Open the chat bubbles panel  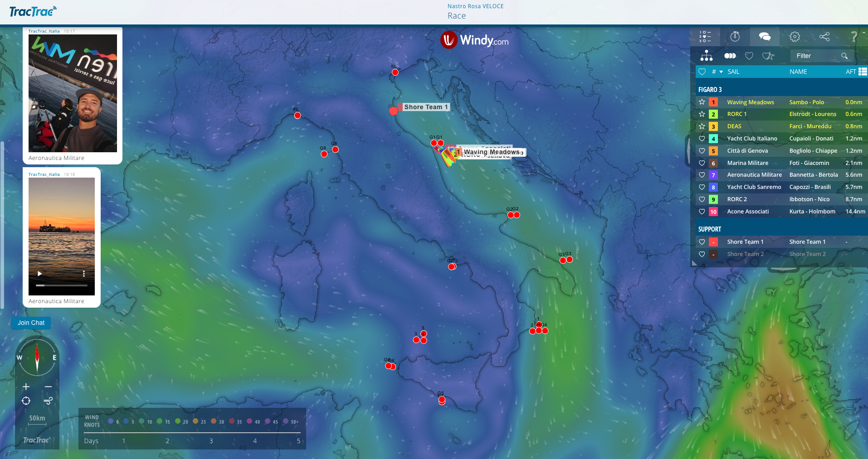765,37
